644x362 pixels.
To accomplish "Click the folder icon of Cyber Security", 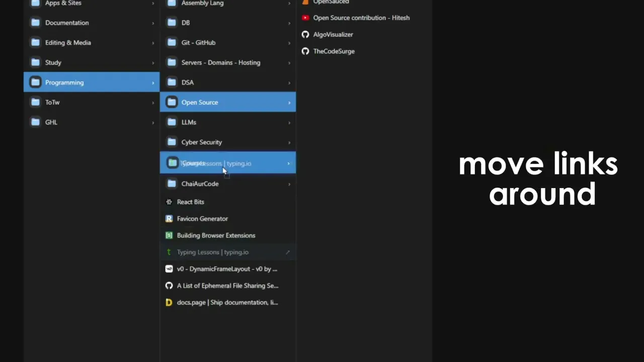I will (172, 142).
